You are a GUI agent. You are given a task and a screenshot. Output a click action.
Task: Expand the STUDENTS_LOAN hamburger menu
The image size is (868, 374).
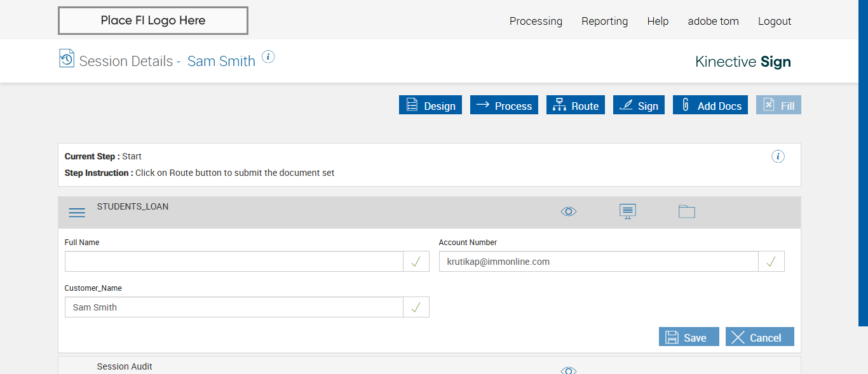point(77,213)
